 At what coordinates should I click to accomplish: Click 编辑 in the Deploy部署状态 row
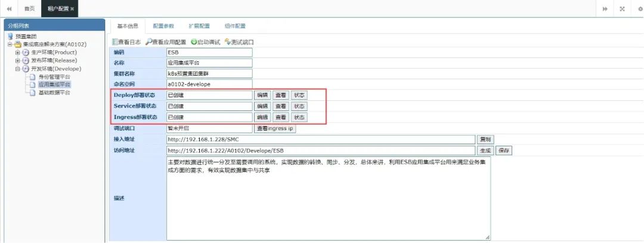point(262,95)
